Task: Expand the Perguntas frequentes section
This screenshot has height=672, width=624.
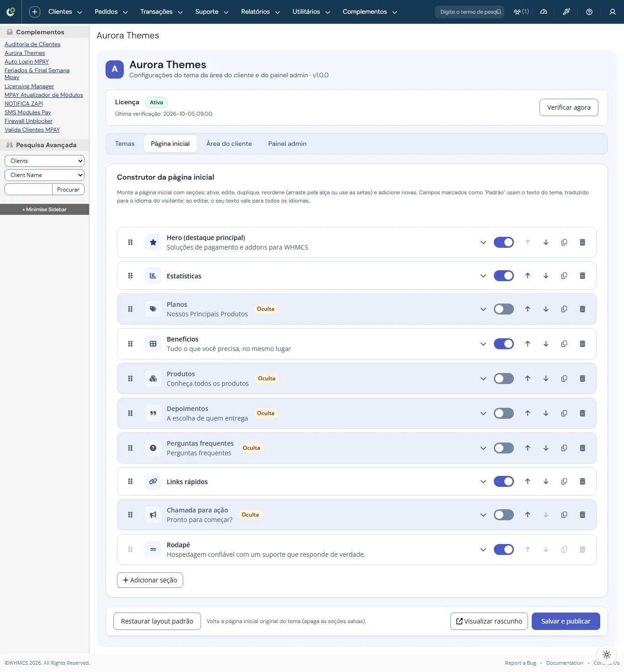Action: 483,448
